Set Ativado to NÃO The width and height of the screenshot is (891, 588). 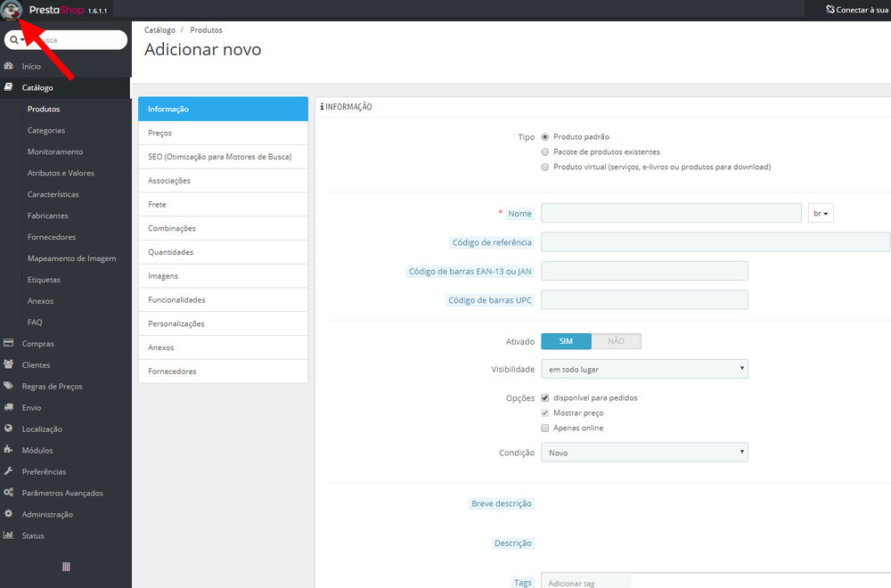pyautogui.click(x=616, y=341)
